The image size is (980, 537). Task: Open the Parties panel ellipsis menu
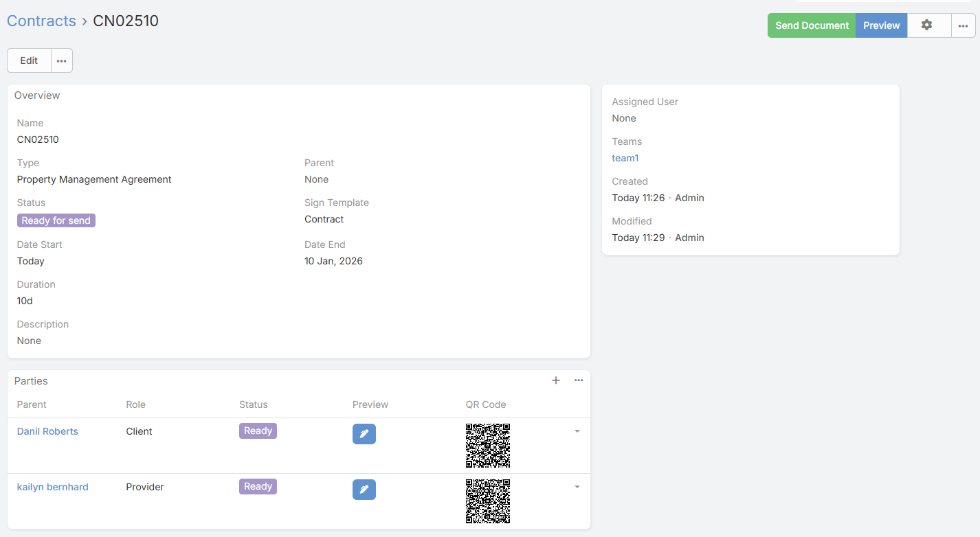click(x=579, y=380)
